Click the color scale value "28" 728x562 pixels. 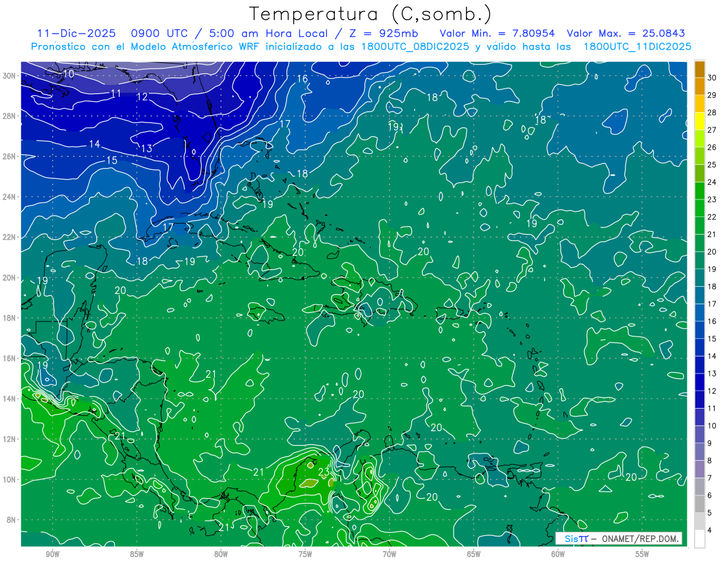pos(712,113)
